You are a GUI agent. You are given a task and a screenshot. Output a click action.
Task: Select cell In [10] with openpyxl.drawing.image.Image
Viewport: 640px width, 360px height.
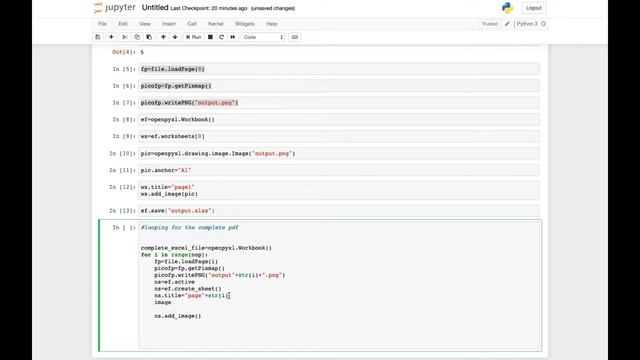point(338,153)
